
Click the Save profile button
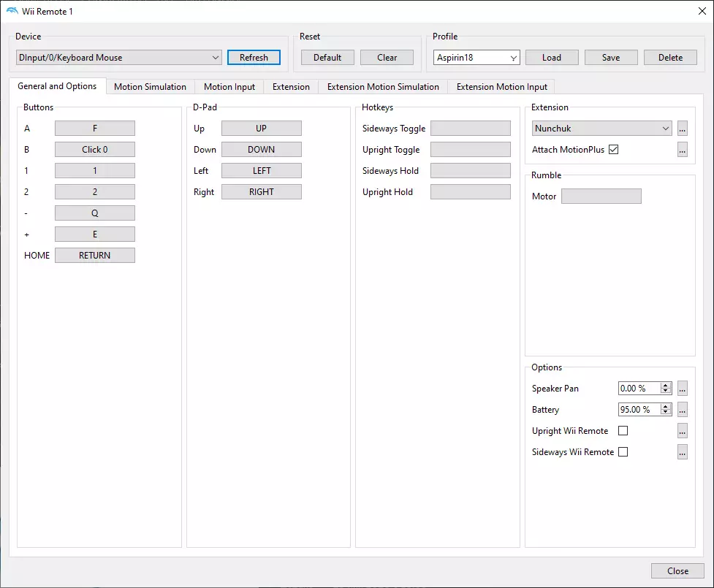click(611, 58)
